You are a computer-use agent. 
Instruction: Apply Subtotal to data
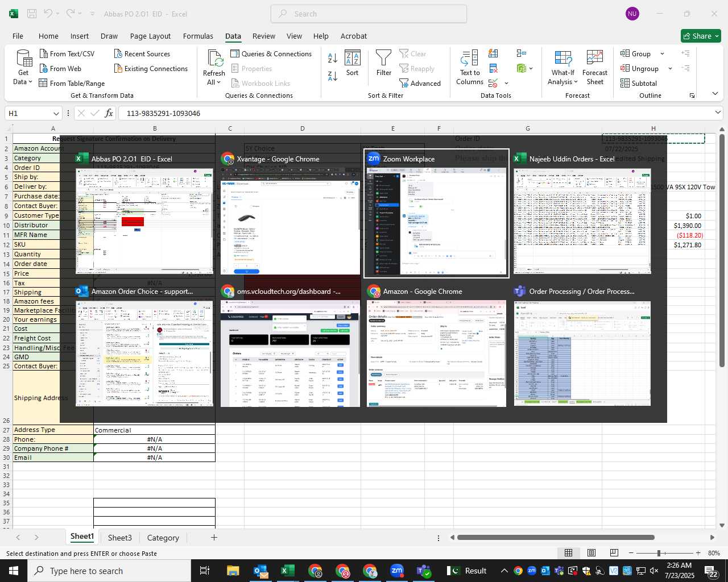pos(639,83)
